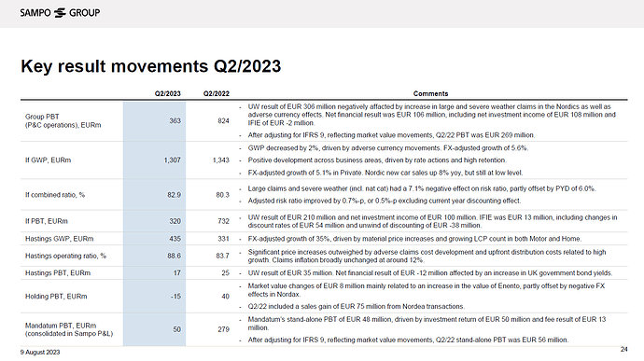Image resolution: width=644 pixels, height=361 pixels.
Task: Click the If PBT value 732
Action: (x=223, y=221)
